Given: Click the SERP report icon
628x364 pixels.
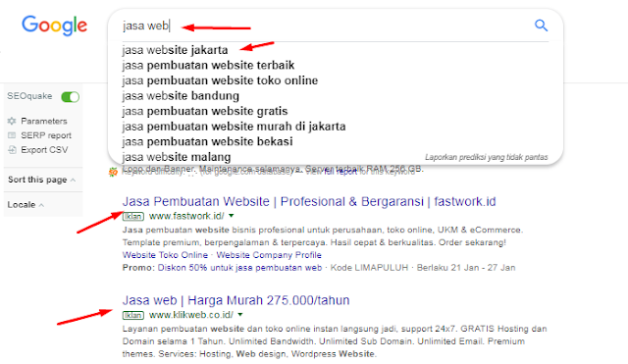Looking at the screenshot, I should (12, 135).
